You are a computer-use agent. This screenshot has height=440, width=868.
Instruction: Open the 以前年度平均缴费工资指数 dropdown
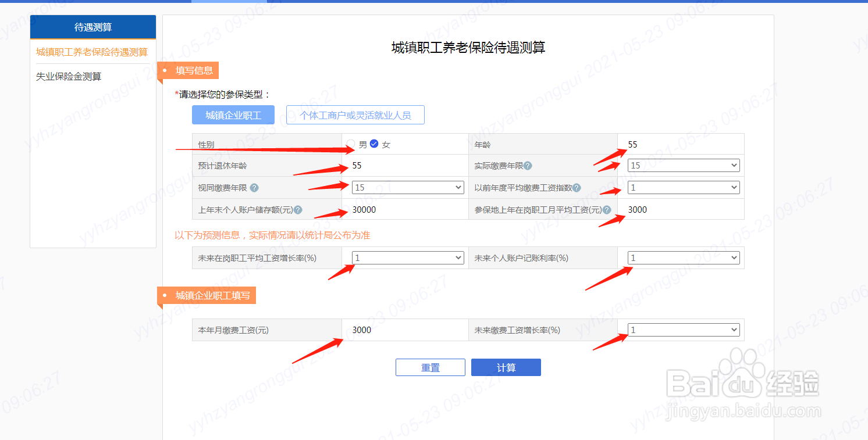coord(684,188)
